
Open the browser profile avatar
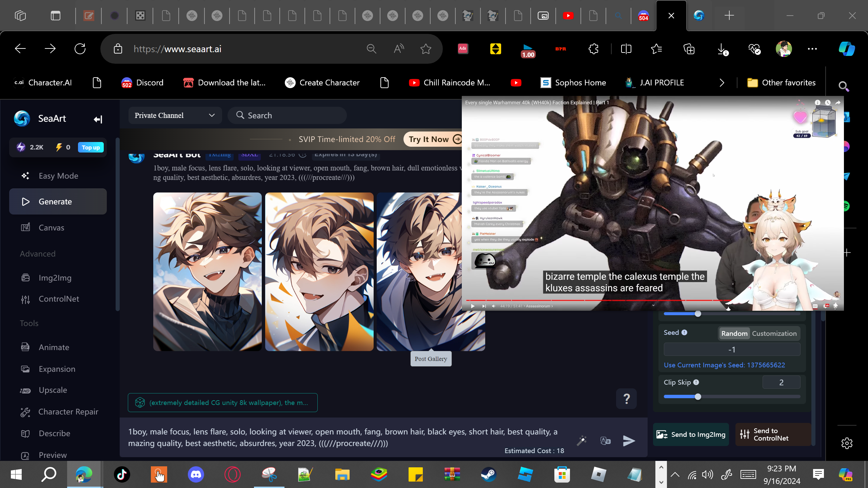coord(784,49)
